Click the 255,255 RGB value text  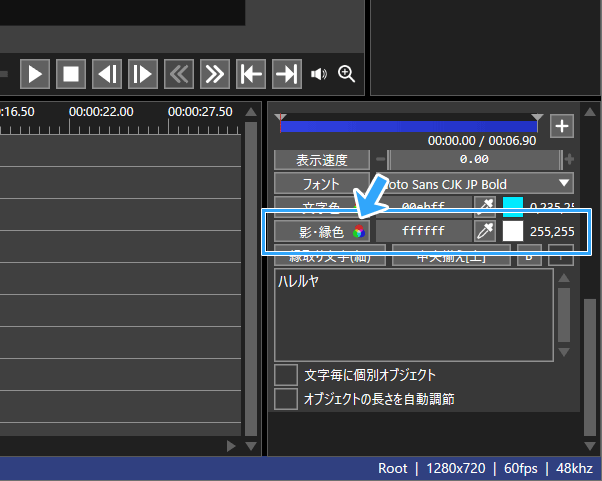552,232
